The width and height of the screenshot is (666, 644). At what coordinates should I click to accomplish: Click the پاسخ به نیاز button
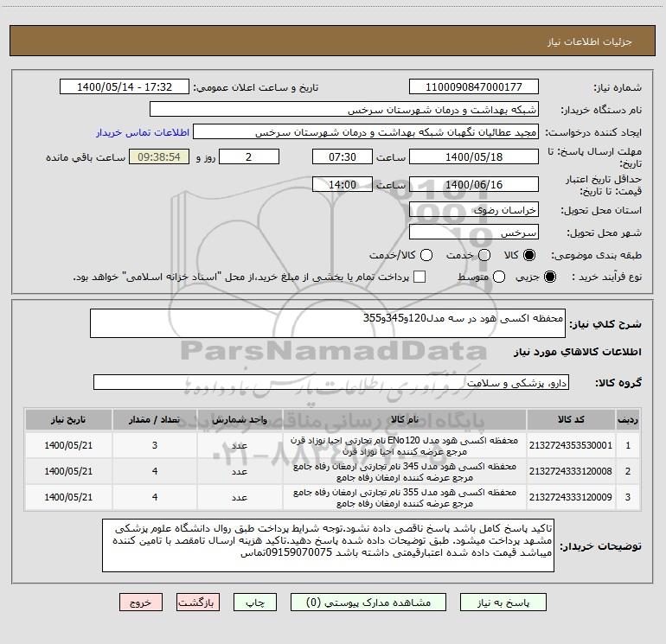pos(503,603)
